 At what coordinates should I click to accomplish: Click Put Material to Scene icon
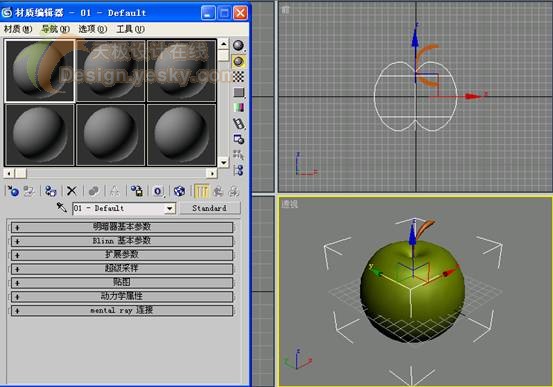tap(29, 191)
